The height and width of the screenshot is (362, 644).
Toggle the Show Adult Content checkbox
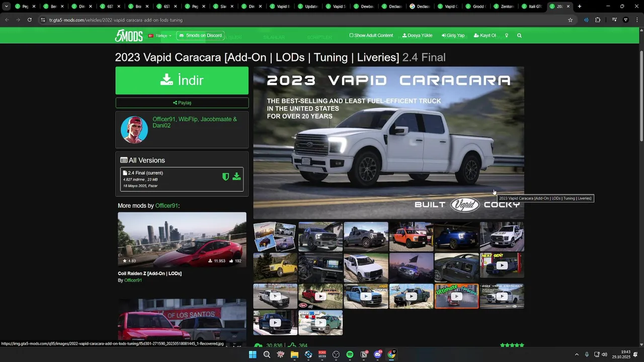[352, 36]
